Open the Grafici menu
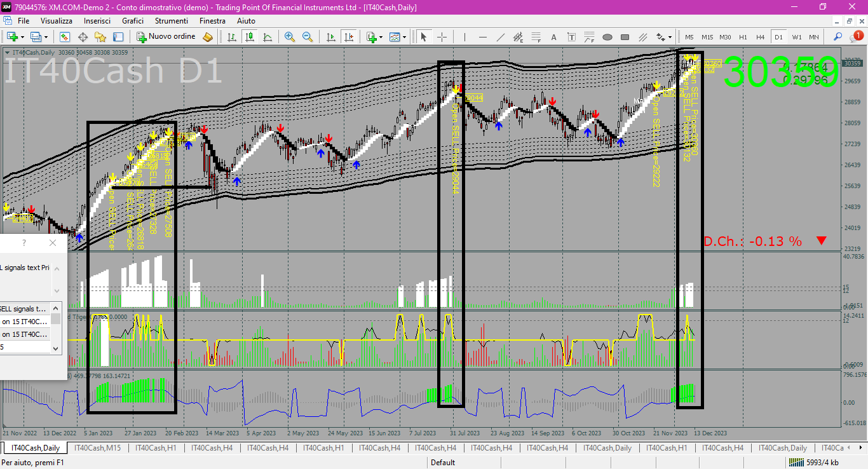Screen dimensions: 868x469 tap(133, 21)
